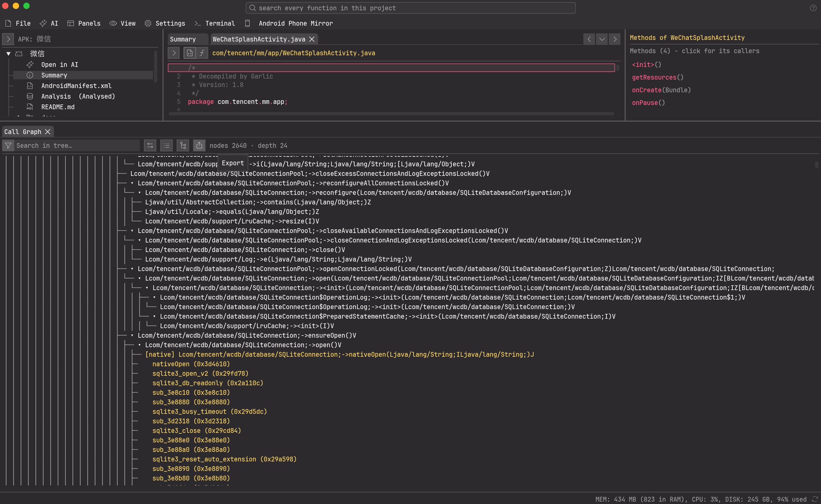Screen dimensions: 821x504
Task: Click the right arrow tab navigation button
Action: pyautogui.click(x=615, y=39)
